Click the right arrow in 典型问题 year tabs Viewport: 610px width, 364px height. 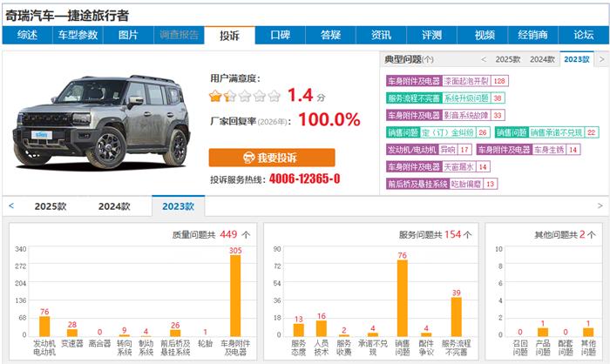(x=600, y=59)
